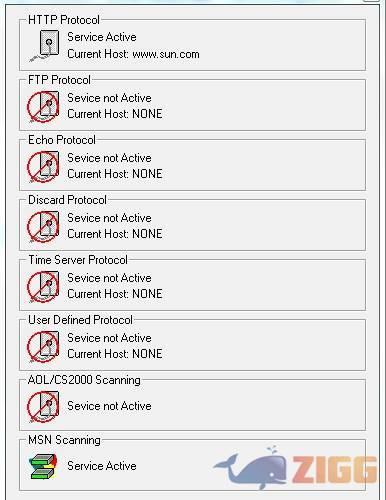Click the FTP Protocol disabled socket icon

(43, 106)
